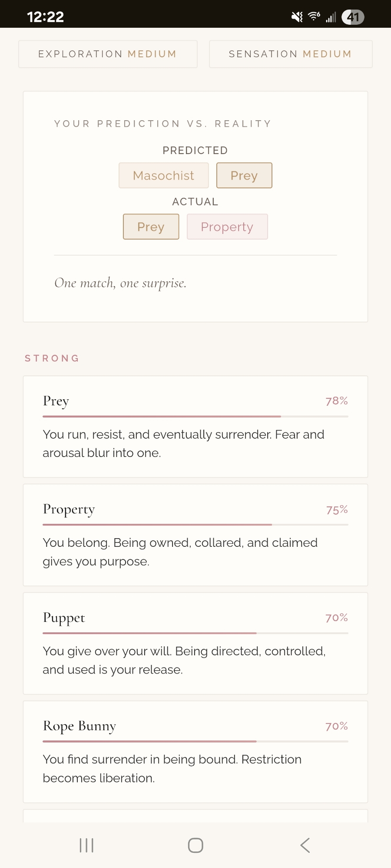Viewport: 391px width, 868px height.
Task: Tap the muted sound status icon
Action: point(297,17)
